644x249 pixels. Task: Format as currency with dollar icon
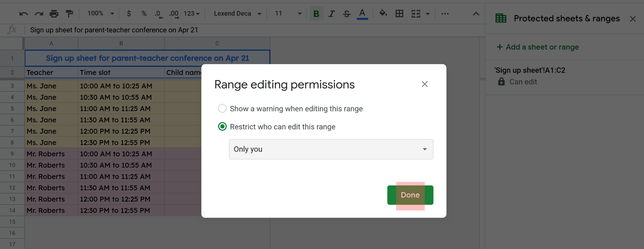[x=129, y=14]
